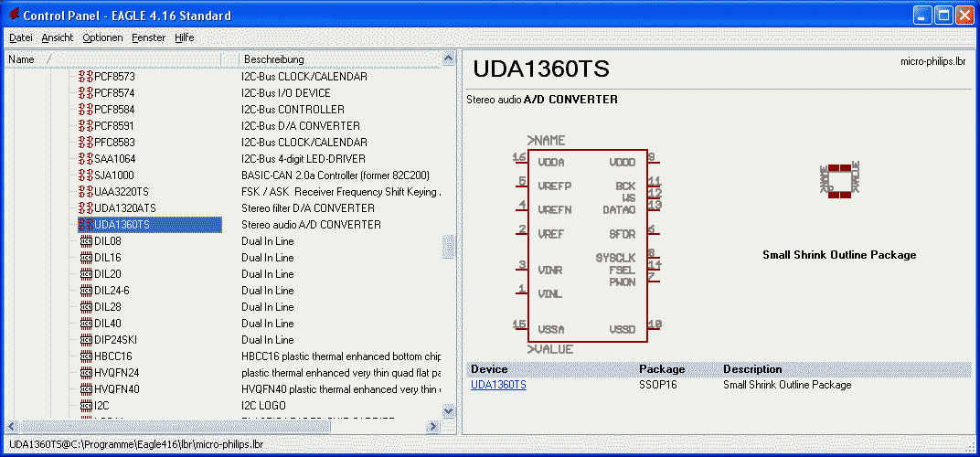The image size is (980, 457).
Task: Click the SSOP16 package footprint thumbnail
Action: click(840, 181)
